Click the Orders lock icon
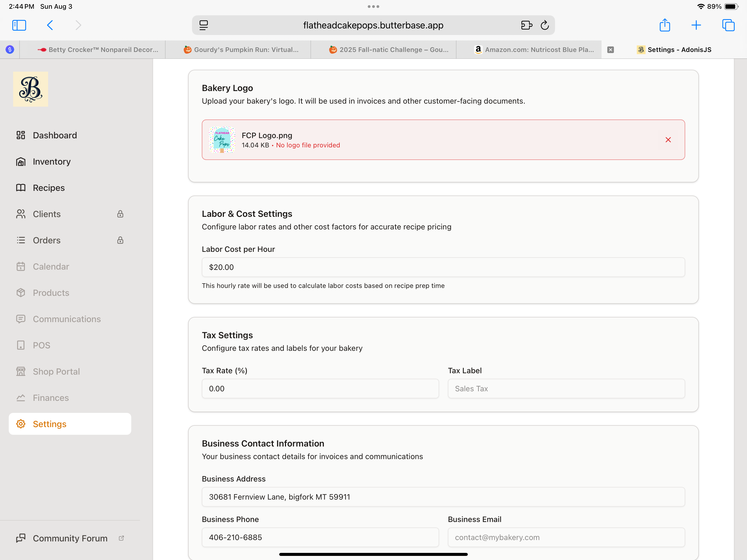 click(x=120, y=240)
